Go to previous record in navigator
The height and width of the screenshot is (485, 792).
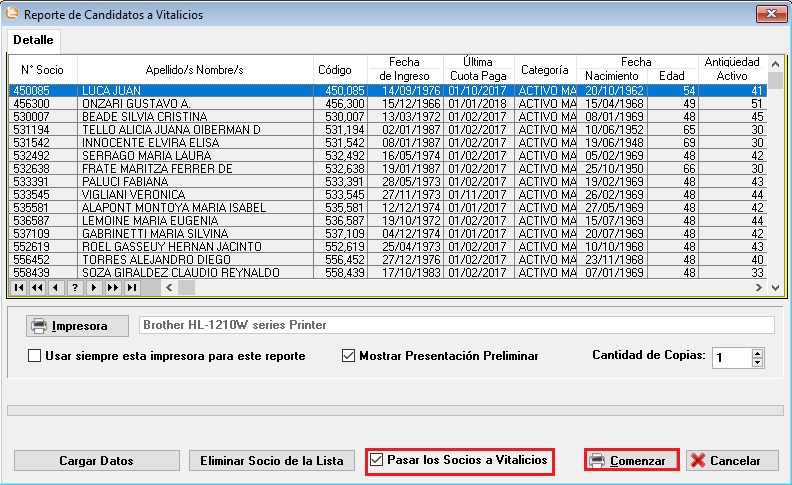(x=55, y=287)
